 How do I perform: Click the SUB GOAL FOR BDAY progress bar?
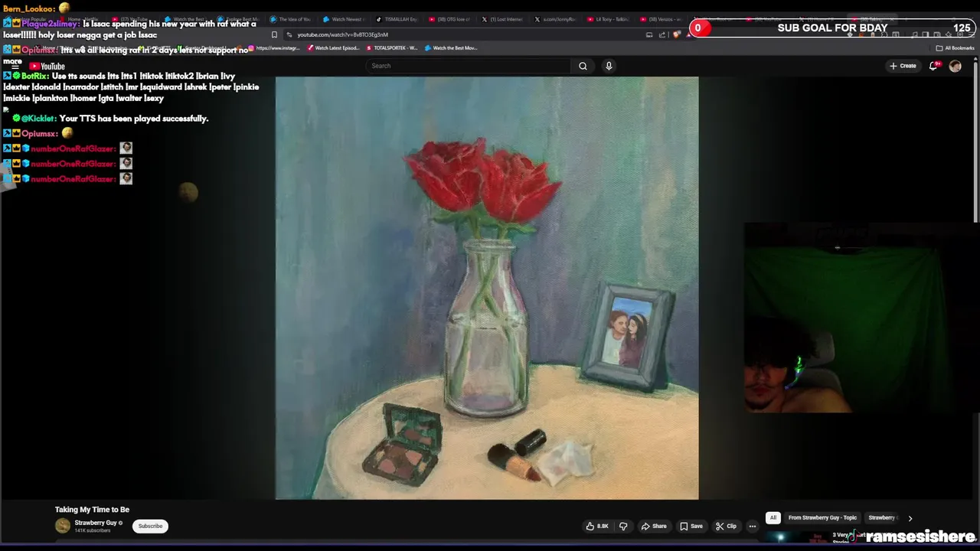point(832,28)
